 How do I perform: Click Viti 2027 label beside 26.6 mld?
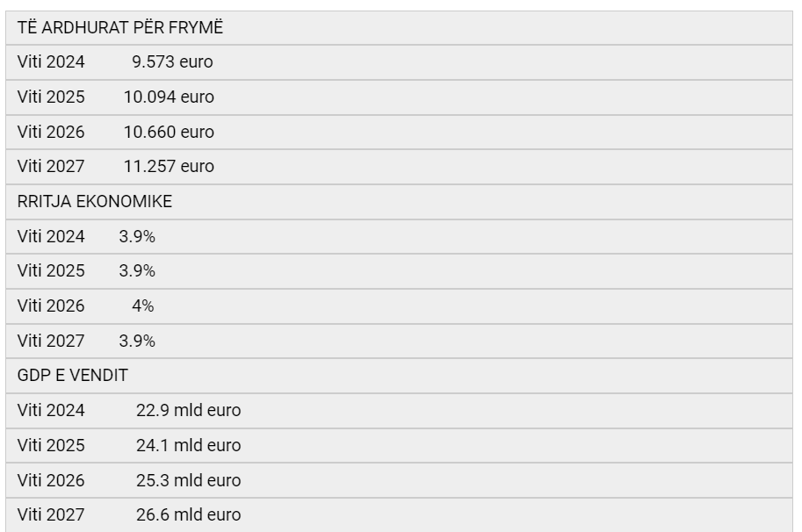(x=51, y=515)
